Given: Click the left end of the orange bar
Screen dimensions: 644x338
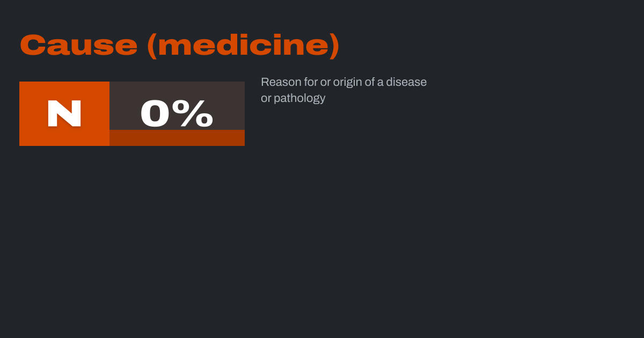Looking at the screenshot, I should coord(113,138).
